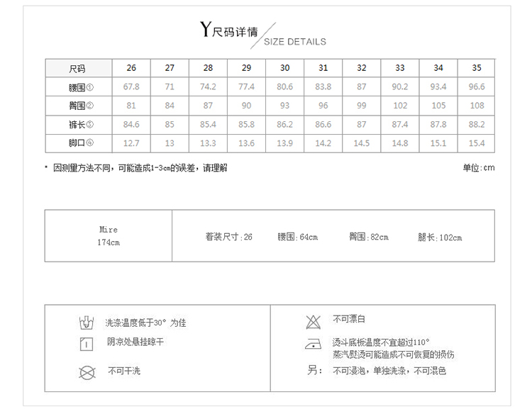Click the 臀围 row label
Screen dimensions: 532x419
[81, 106]
